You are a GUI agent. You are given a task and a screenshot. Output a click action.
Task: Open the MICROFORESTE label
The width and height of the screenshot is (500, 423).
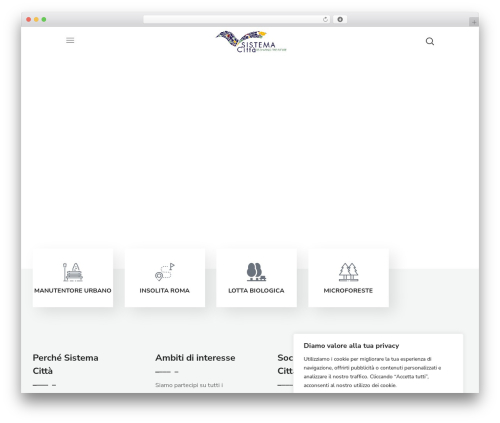(x=348, y=291)
